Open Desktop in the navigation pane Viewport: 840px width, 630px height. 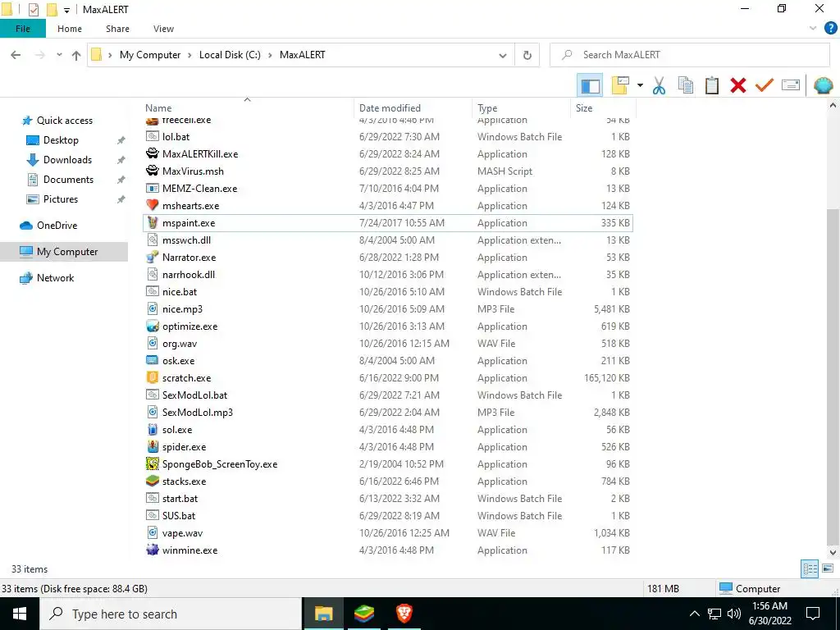pos(61,139)
